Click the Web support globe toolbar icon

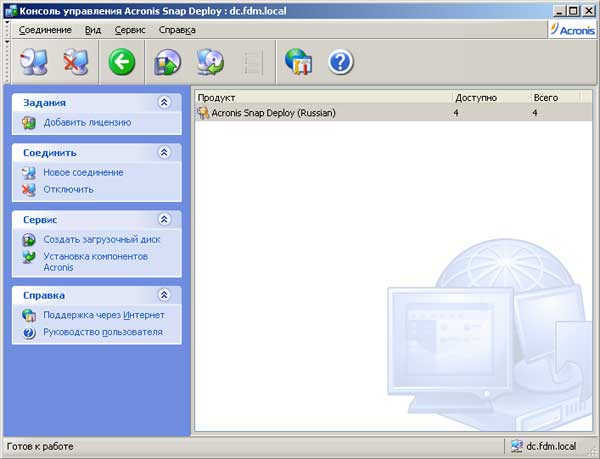(298, 62)
